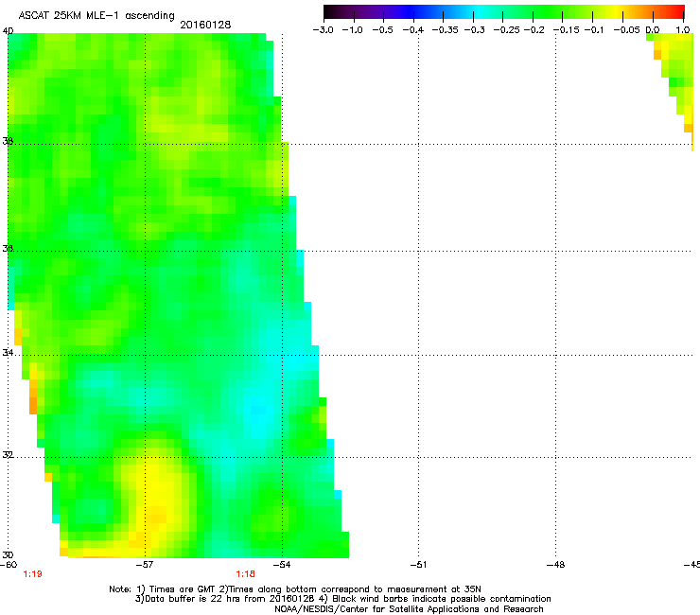Select the -0.05 color scale label
The image size is (700, 615).
[x=626, y=30]
